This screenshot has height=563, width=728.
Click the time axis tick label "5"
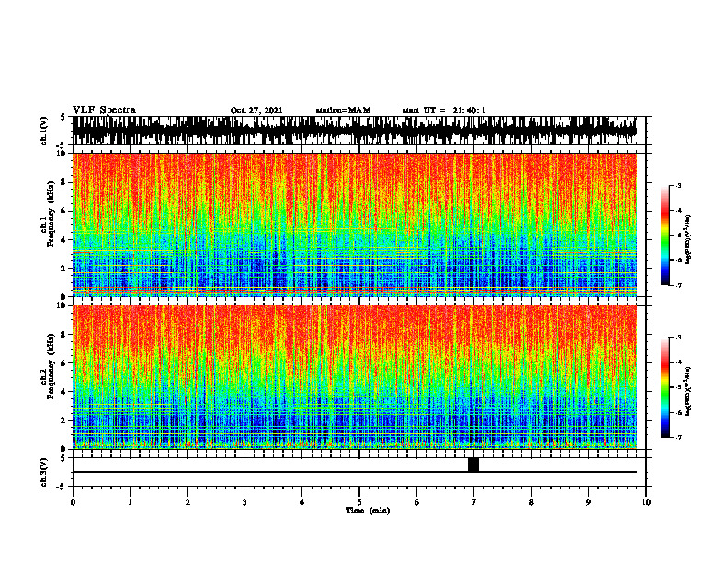(359, 502)
